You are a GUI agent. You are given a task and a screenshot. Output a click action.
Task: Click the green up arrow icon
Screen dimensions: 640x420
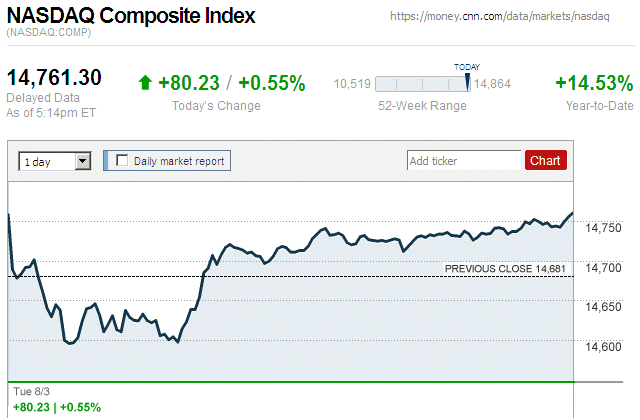[x=146, y=84]
